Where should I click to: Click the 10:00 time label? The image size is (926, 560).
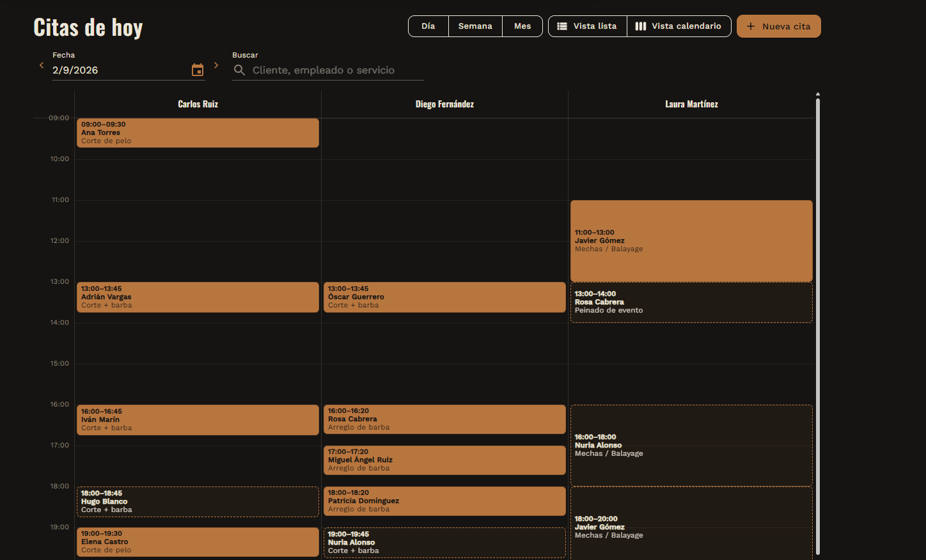coord(59,159)
